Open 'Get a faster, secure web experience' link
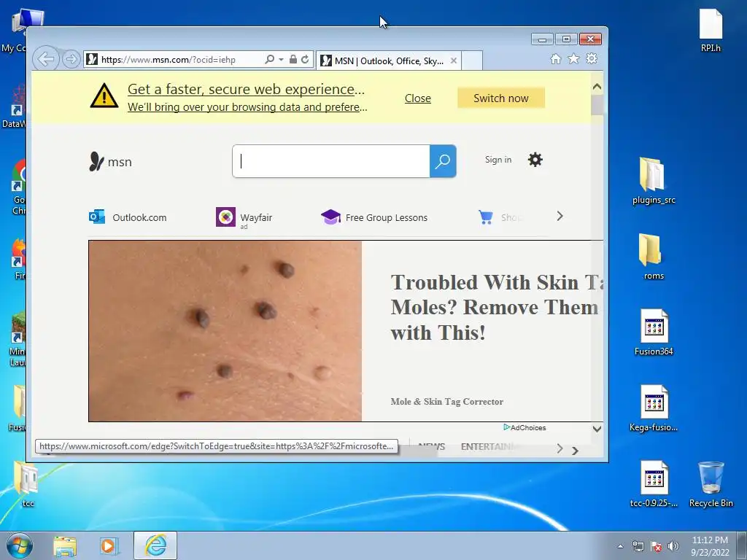 pos(246,89)
